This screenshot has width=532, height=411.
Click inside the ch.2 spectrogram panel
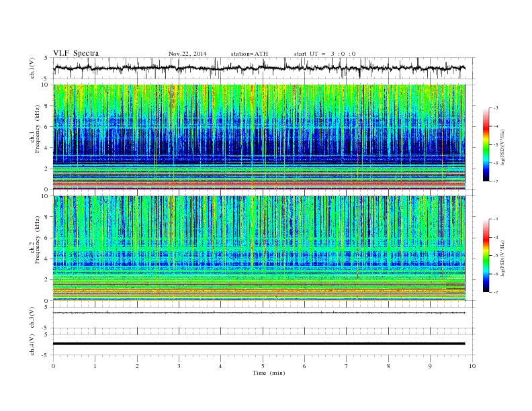coord(259,248)
